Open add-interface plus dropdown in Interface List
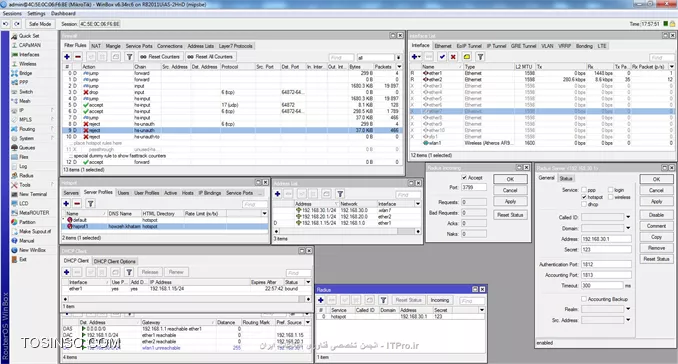The width and height of the screenshot is (678, 364). coord(416,57)
